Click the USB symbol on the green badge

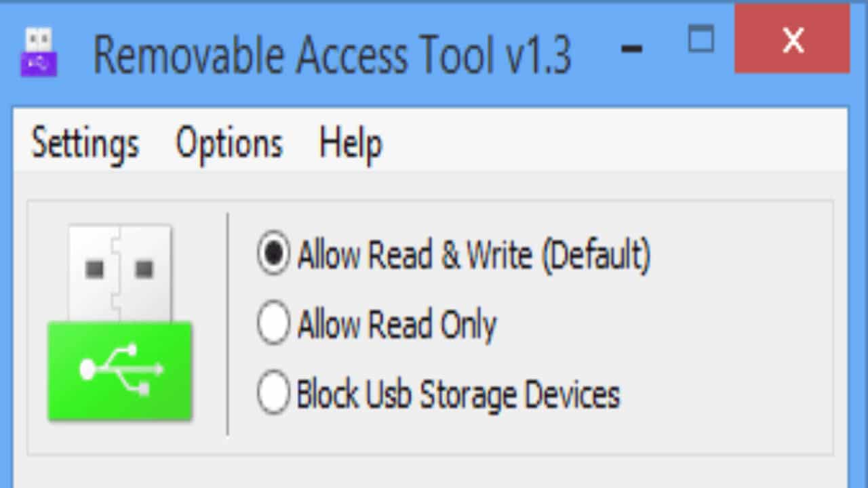tap(119, 369)
